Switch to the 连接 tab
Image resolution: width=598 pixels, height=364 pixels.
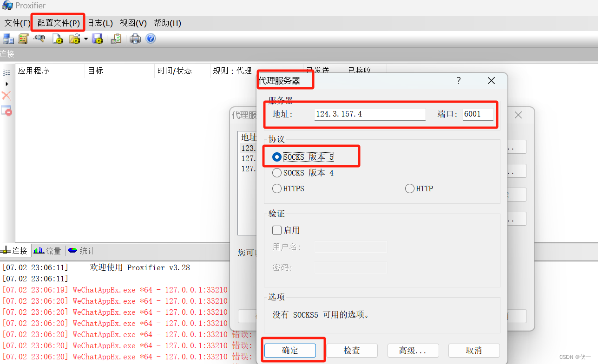coord(15,251)
